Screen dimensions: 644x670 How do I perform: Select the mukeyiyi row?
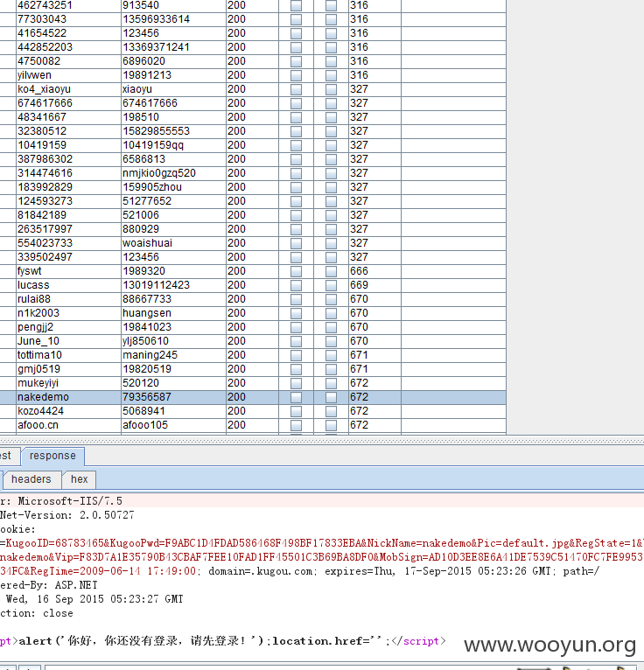(x=253, y=383)
